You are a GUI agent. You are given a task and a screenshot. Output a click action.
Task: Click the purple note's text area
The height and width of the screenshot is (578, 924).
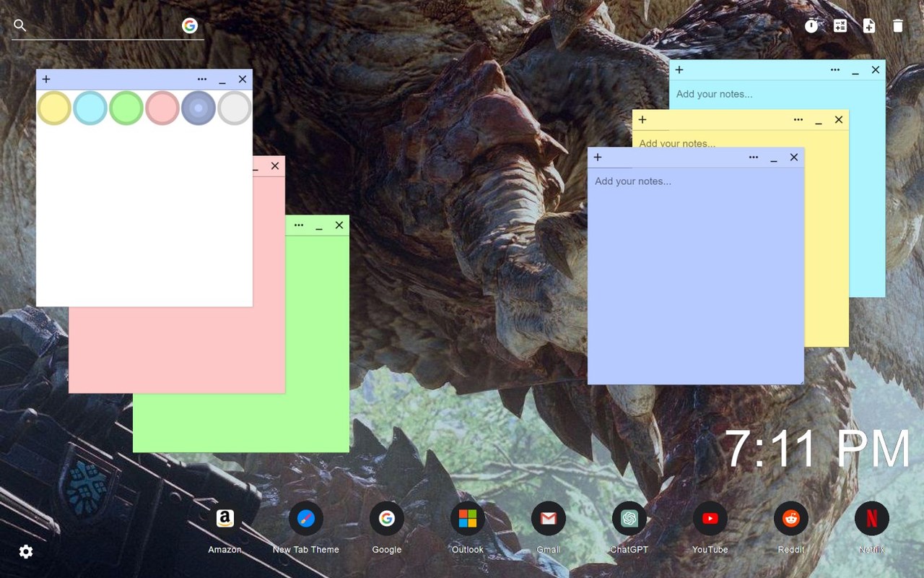696,276
